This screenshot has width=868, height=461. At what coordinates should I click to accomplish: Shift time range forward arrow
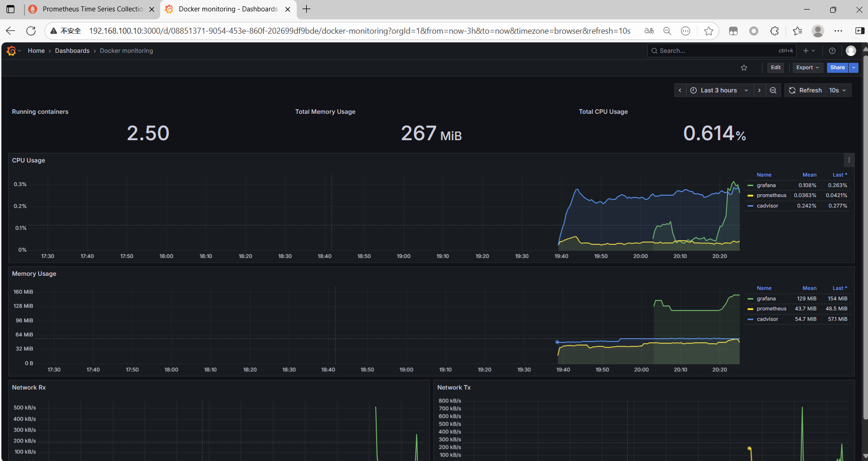click(x=759, y=90)
